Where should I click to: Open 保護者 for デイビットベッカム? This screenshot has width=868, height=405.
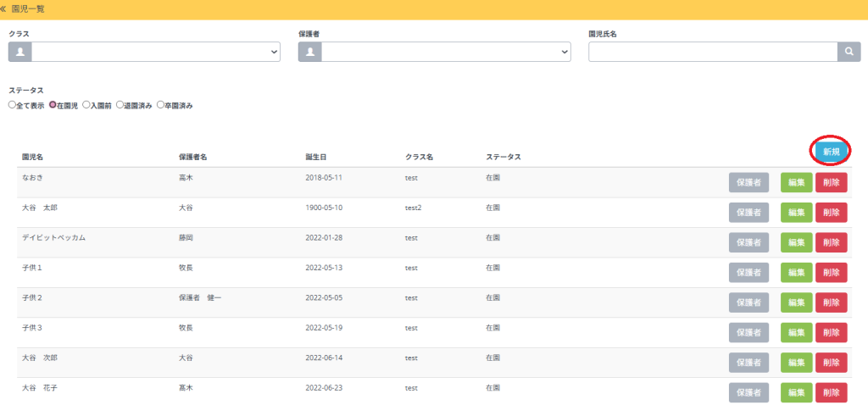[x=748, y=242]
